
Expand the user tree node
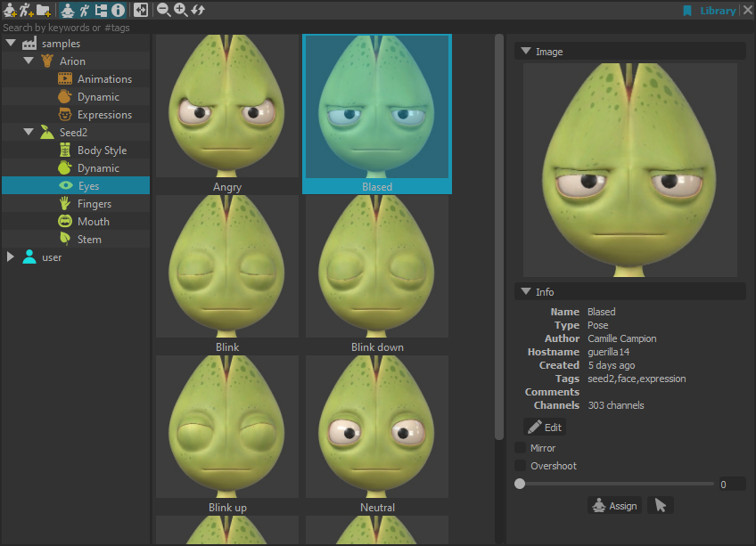[x=11, y=257]
